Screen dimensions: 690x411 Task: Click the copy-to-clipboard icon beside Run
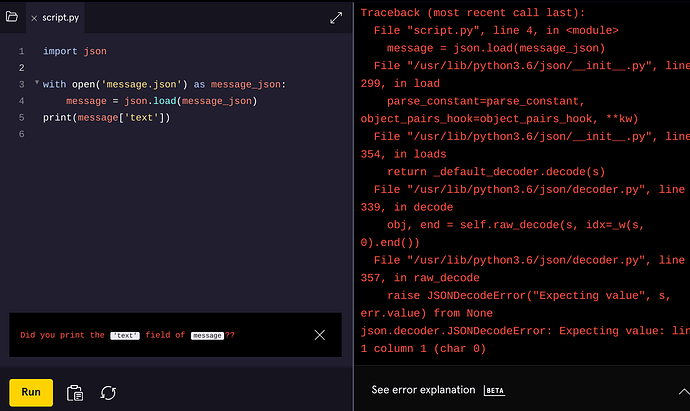tap(74, 393)
